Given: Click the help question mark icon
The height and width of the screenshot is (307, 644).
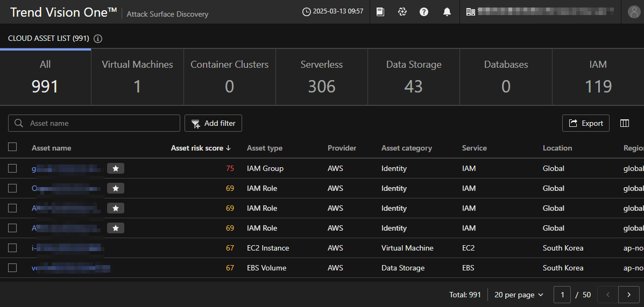Looking at the screenshot, I should (x=424, y=12).
